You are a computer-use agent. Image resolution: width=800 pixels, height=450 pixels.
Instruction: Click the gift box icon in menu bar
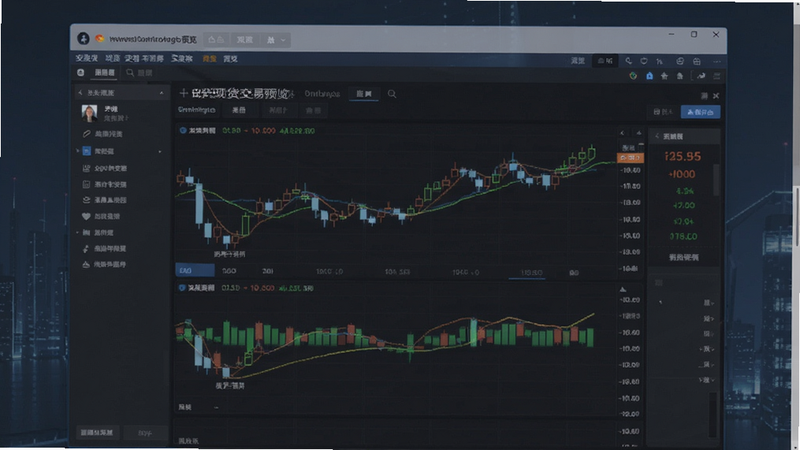click(697, 61)
